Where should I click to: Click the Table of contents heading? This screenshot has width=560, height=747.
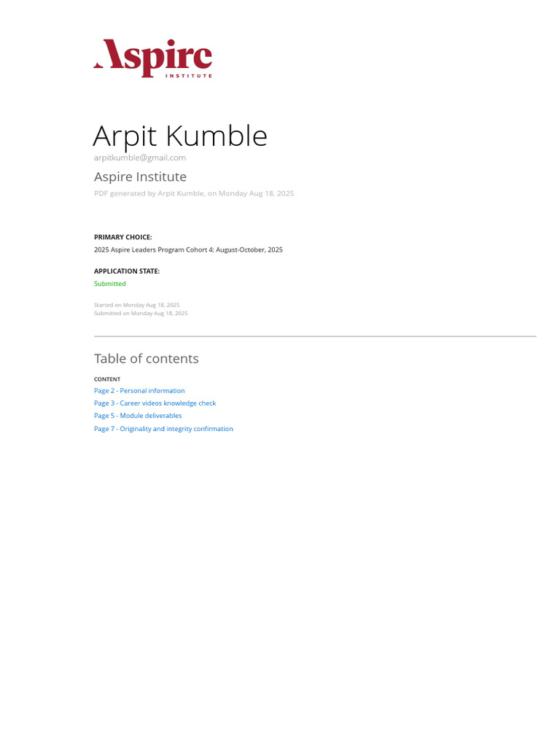click(146, 359)
